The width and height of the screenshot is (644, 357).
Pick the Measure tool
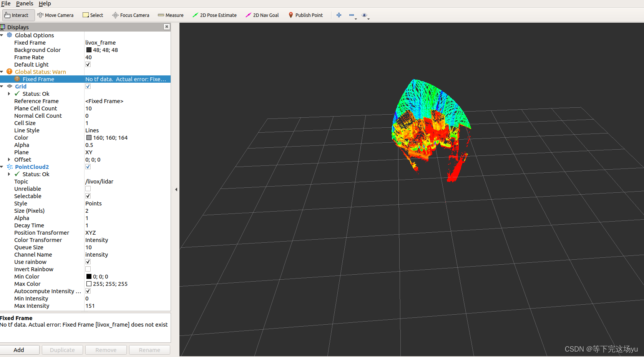[x=171, y=15]
